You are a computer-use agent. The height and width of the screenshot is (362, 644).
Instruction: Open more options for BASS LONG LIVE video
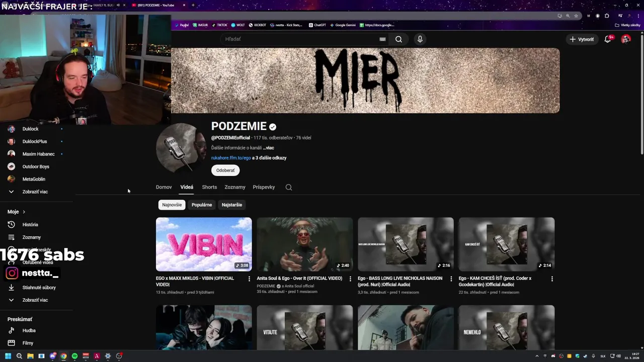click(451, 279)
